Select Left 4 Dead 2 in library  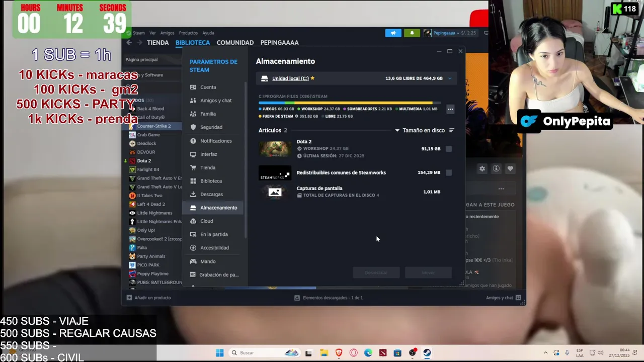tap(151, 204)
